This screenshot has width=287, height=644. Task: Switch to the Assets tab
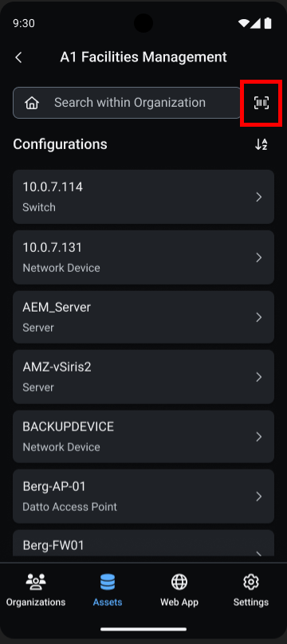pos(108,590)
